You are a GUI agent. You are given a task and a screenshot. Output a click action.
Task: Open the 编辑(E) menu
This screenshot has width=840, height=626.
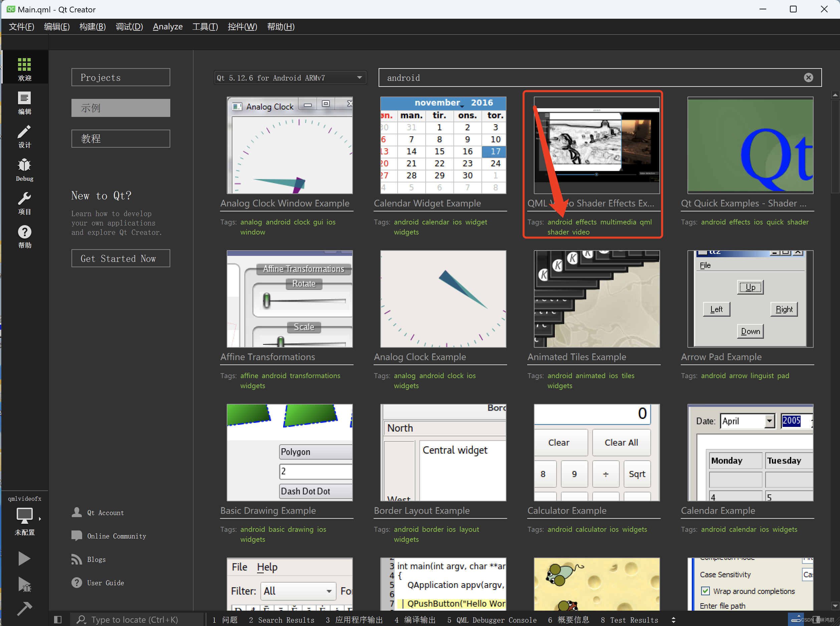(x=57, y=26)
